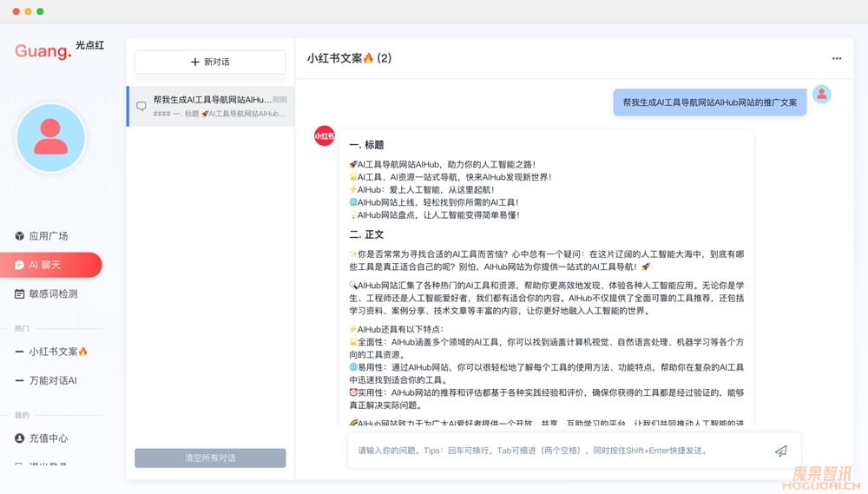Click the 敏感词检测 calendar icon
This screenshot has width=868, height=494.
tap(19, 293)
